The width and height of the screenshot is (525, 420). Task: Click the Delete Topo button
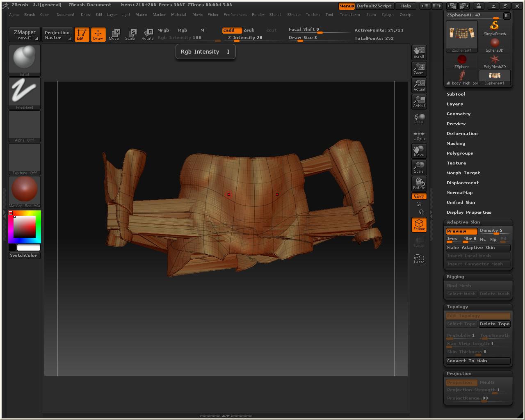tap(494, 324)
